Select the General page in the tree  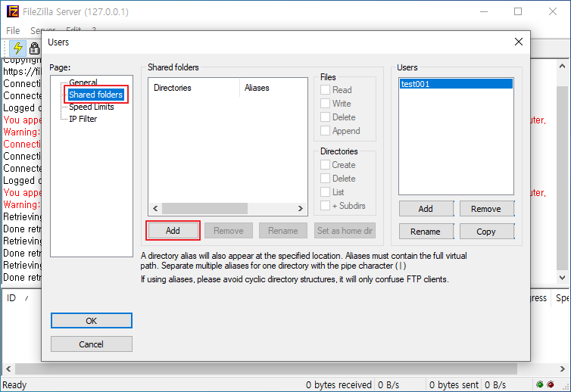(83, 82)
